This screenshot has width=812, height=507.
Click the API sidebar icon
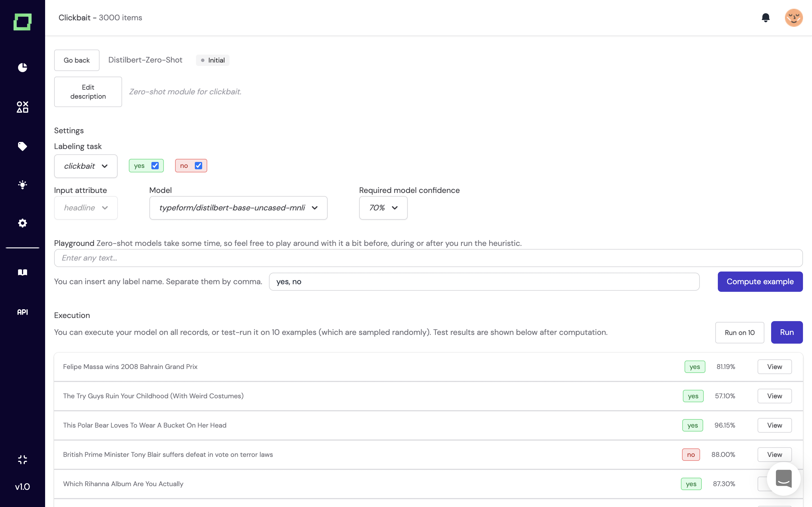(23, 312)
